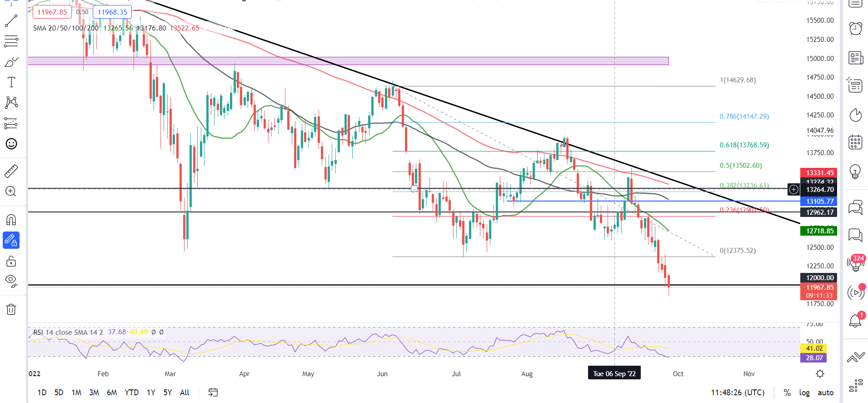Viewport: 868px width, 403px height.
Task: Set time range to 3M
Action: click(94, 392)
